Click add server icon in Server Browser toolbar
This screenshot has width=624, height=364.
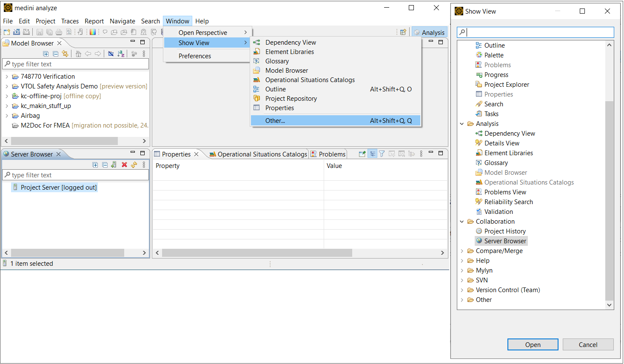114,165
